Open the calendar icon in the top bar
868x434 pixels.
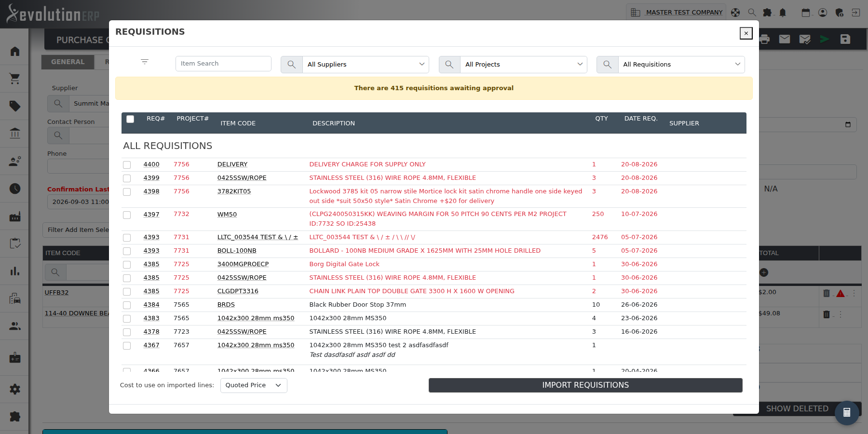coord(806,13)
